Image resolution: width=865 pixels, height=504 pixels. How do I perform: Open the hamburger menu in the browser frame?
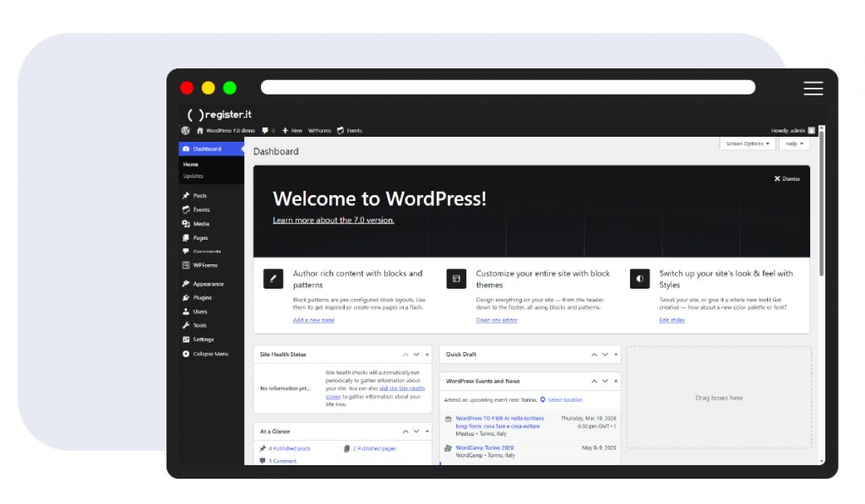point(813,88)
